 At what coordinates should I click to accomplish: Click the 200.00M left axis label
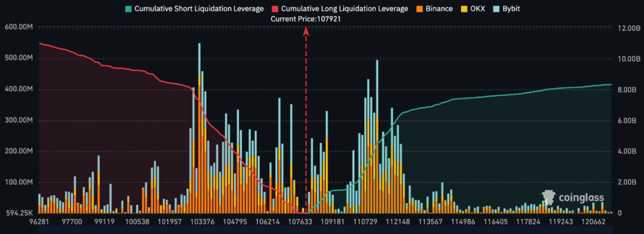18,152
